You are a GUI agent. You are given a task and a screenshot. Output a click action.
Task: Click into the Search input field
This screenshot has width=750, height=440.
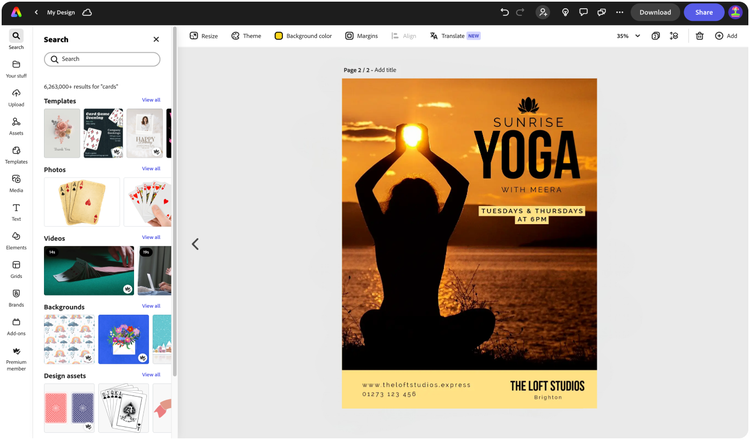tap(102, 59)
